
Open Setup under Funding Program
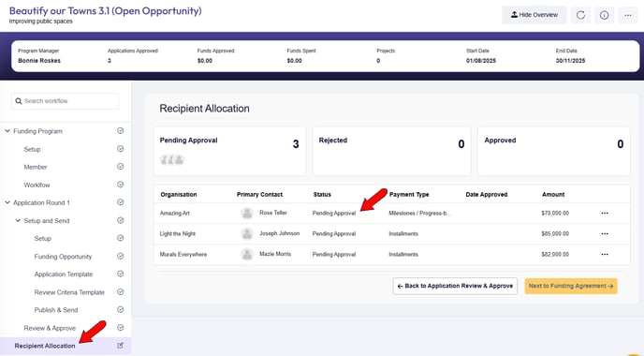point(32,149)
